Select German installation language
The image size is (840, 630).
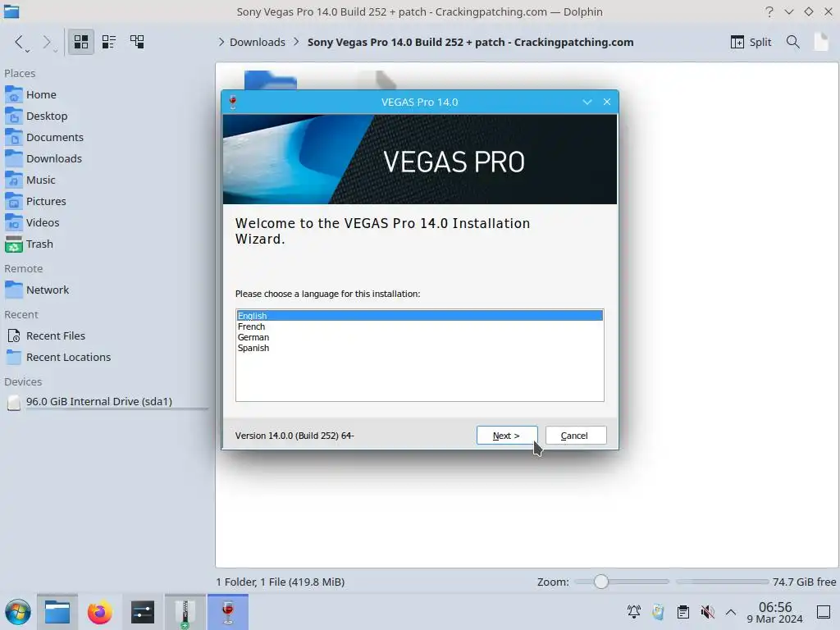(419, 337)
